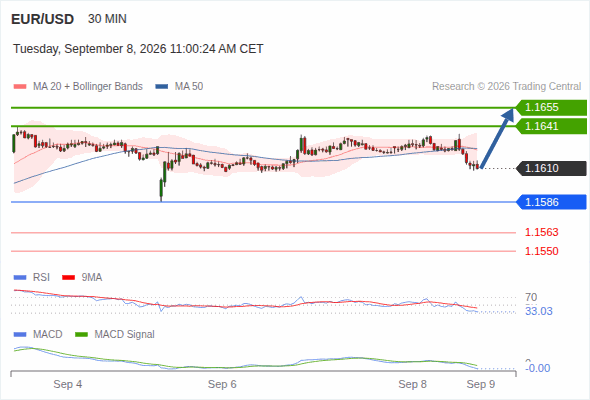The width and height of the screenshot is (590, 400).
Task: Select the 1.1586 pivot price tag
Action: [551, 202]
